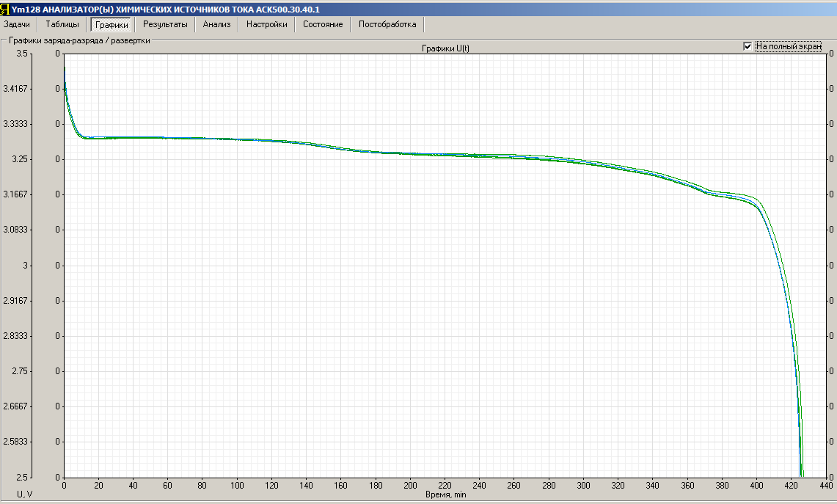Click the 2.75 voltage axis value
Image resolution: width=837 pixels, height=504 pixels.
coord(18,371)
